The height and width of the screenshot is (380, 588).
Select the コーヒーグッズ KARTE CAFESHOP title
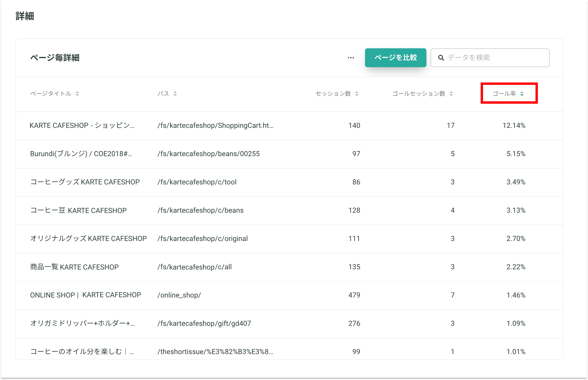point(85,182)
